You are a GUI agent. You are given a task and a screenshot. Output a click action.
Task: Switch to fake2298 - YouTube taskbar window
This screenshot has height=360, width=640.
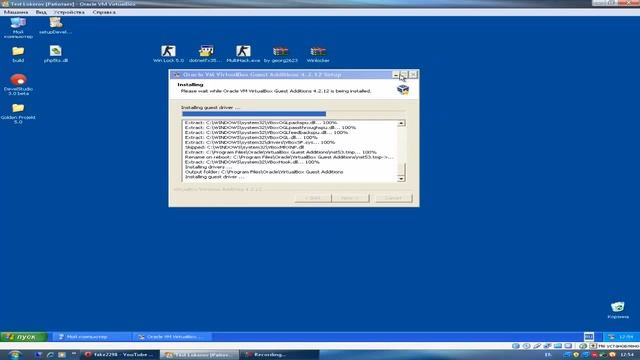[x=120, y=355]
